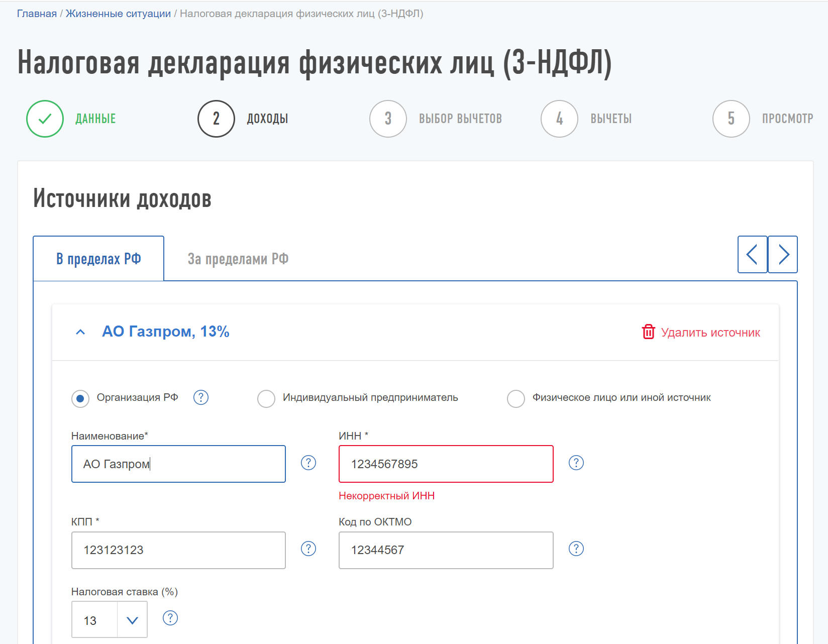Select Индивидуальный предприниматель radio option
The width and height of the screenshot is (828, 644).
pyautogui.click(x=266, y=399)
